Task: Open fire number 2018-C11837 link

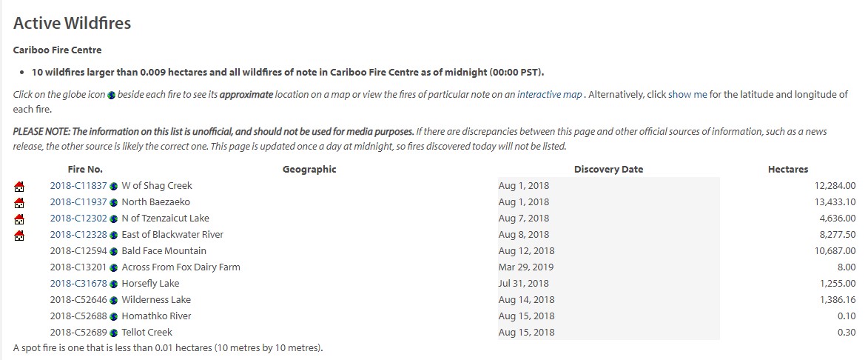Action: 78,185
